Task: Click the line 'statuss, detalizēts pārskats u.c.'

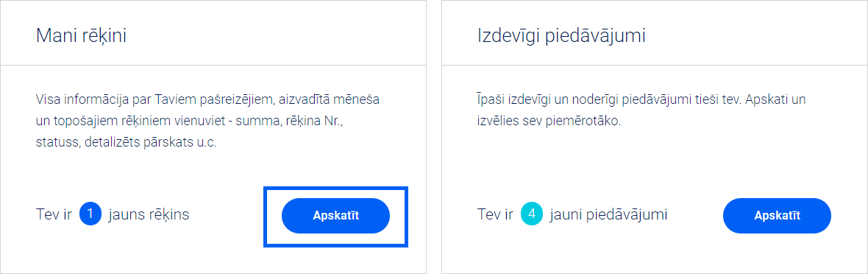Action: (127, 141)
